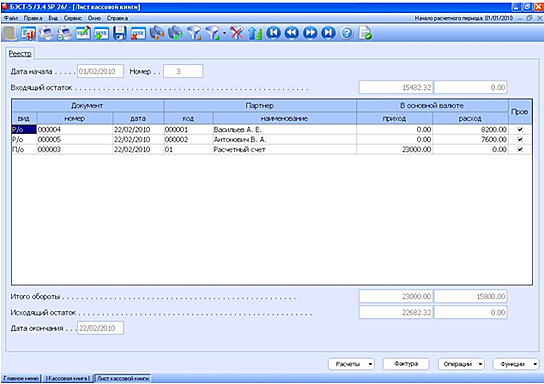544x384 pixels.
Task: Open the Расчеты dropdown button
Action: pyautogui.click(x=351, y=364)
